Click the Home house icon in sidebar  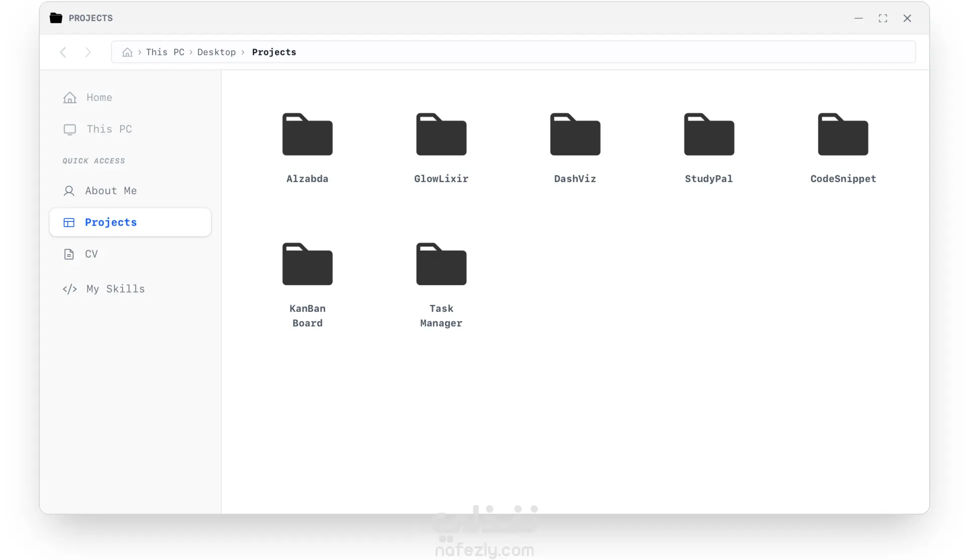[70, 97]
